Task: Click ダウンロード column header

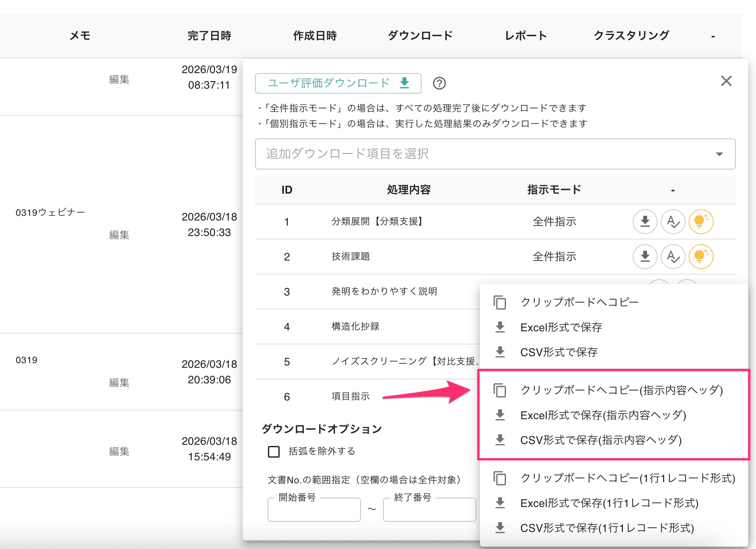Action: [420, 36]
